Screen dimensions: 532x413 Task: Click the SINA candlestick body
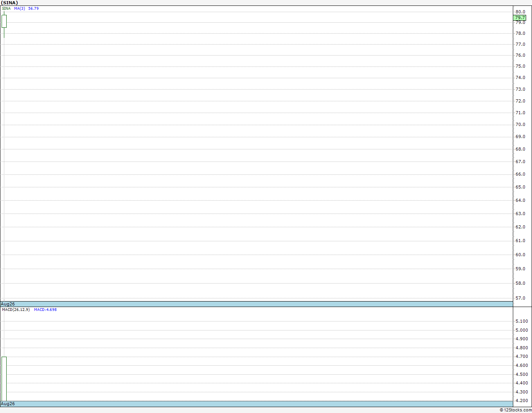[x=4, y=21]
